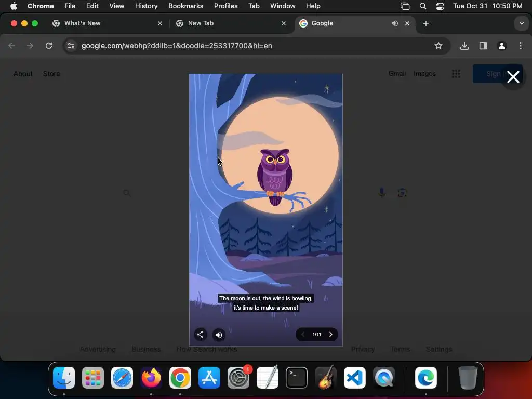Open the Chrome profile menu
The height and width of the screenshot is (399, 532).
click(x=502, y=46)
